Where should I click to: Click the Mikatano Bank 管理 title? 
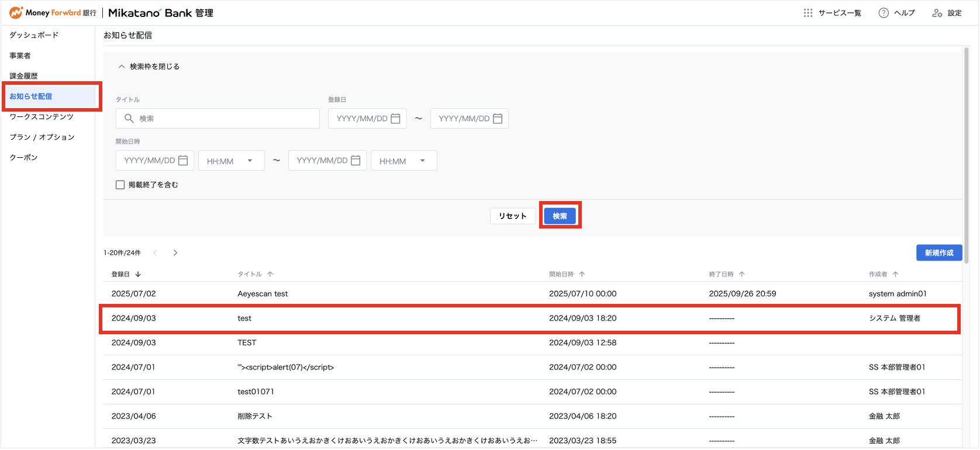161,13
